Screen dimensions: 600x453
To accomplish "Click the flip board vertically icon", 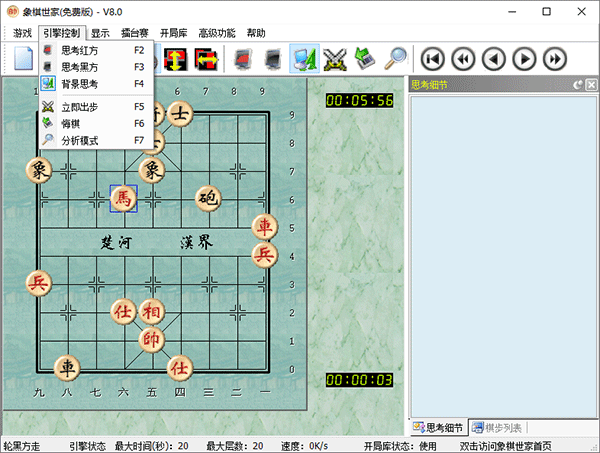I will [175, 59].
